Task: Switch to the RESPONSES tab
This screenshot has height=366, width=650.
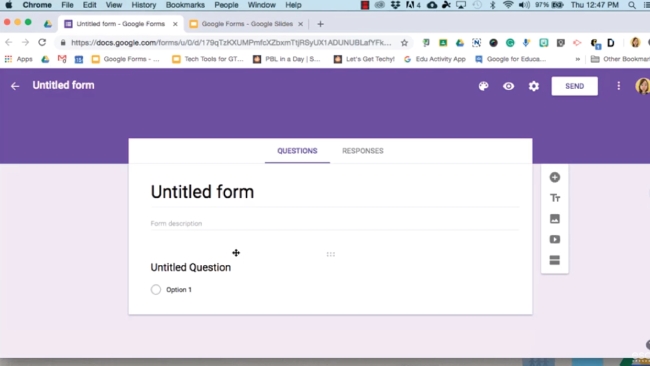Action: tap(363, 151)
